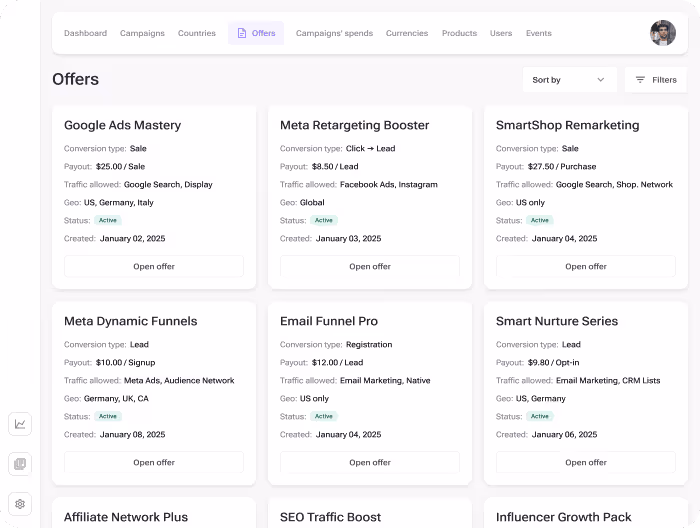Click Facebook Ads, Instagram traffic text
700x528 pixels.
tap(389, 185)
